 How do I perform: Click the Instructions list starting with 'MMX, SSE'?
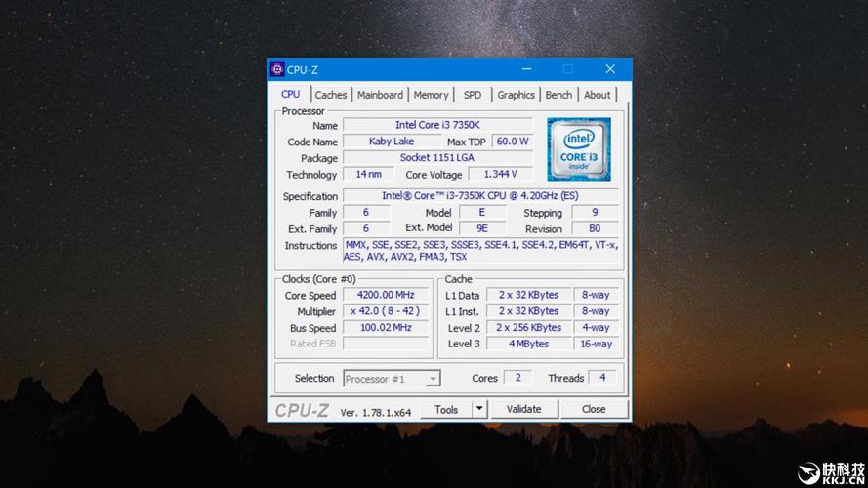pos(480,251)
